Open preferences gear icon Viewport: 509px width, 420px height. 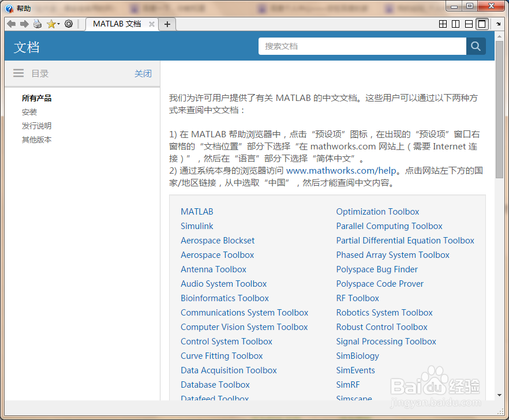[69, 24]
